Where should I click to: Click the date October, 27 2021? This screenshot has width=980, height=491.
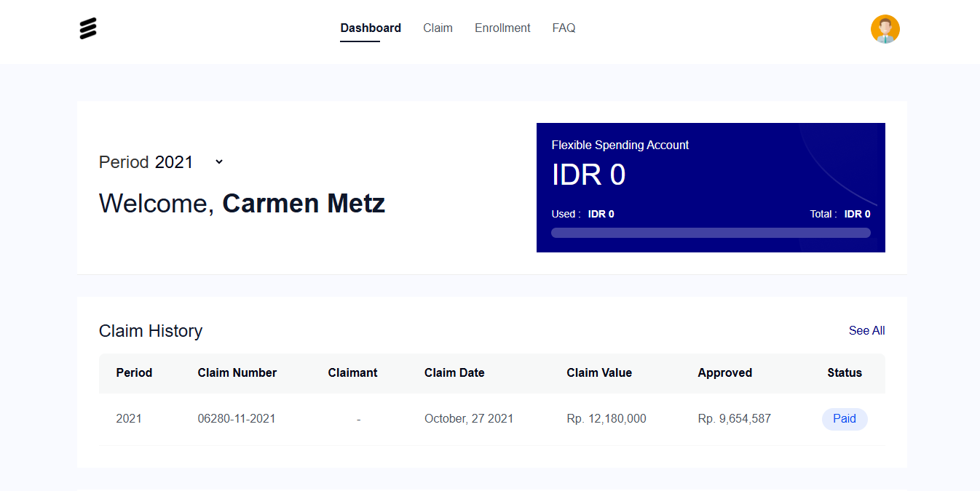pyautogui.click(x=469, y=418)
